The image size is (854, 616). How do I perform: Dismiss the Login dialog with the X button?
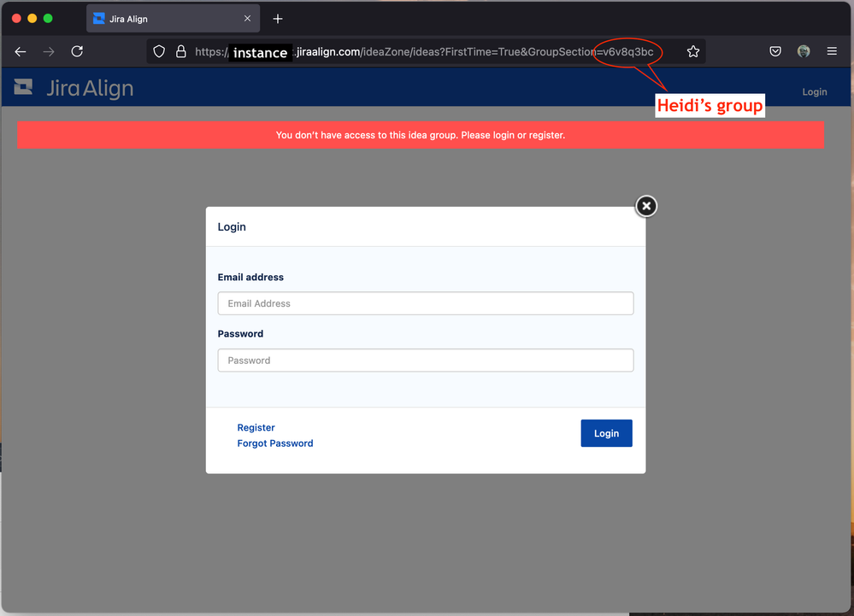tap(646, 206)
